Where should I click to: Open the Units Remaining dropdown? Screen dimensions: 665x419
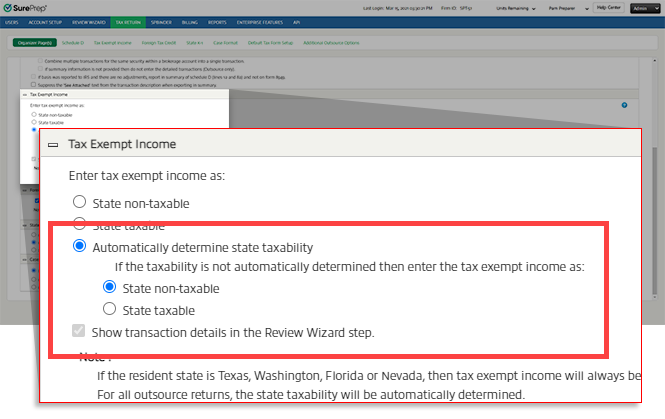[516, 8]
